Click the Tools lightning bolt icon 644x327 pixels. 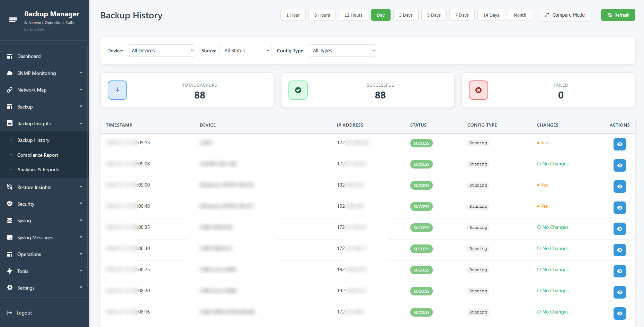tap(10, 271)
